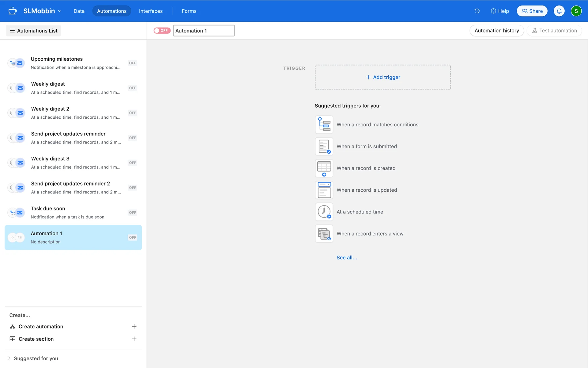The height and width of the screenshot is (368, 588).
Task: Open the SLMobbin base name dropdown
Action: tap(43, 11)
